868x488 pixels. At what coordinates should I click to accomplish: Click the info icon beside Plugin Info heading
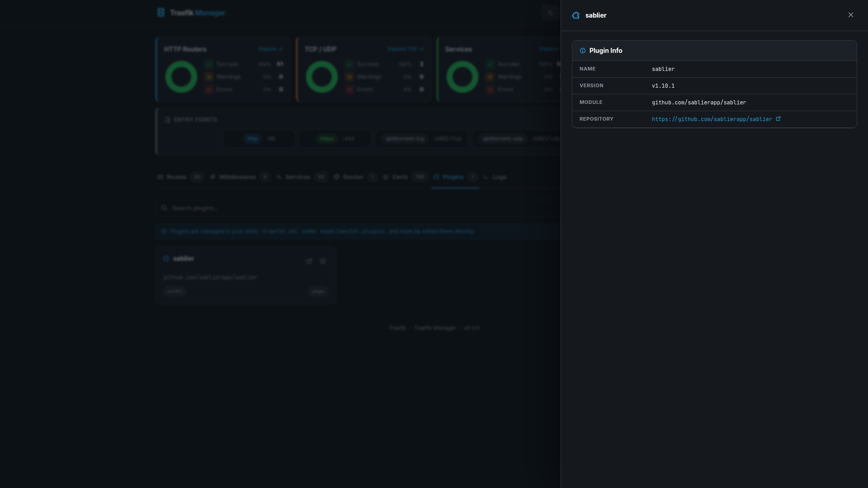point(583,51)
